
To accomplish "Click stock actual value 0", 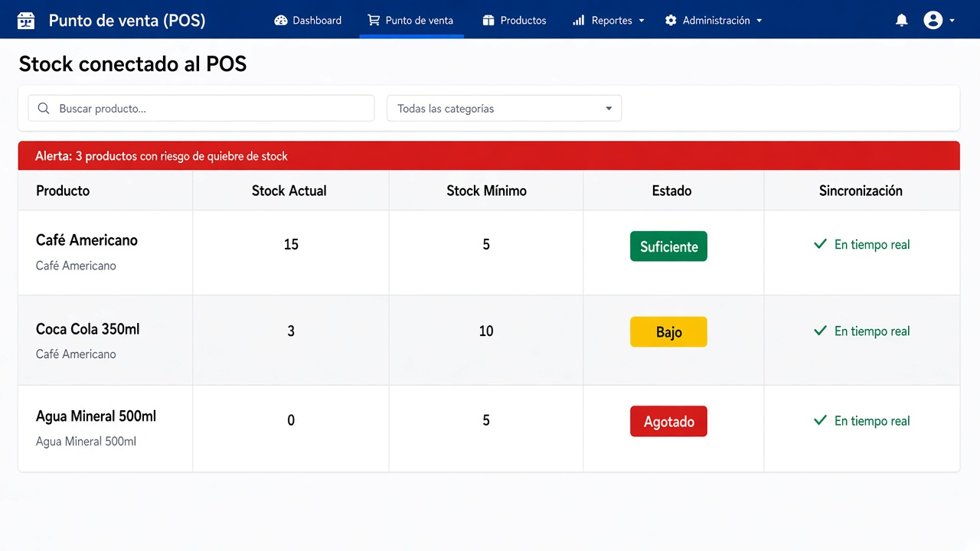I will [291, 420].
